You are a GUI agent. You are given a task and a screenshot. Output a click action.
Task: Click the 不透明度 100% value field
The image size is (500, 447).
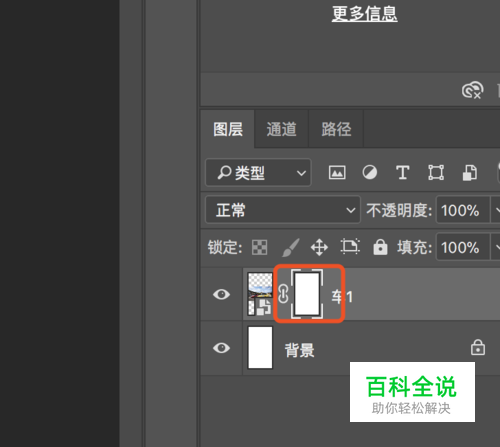[463, 210]
